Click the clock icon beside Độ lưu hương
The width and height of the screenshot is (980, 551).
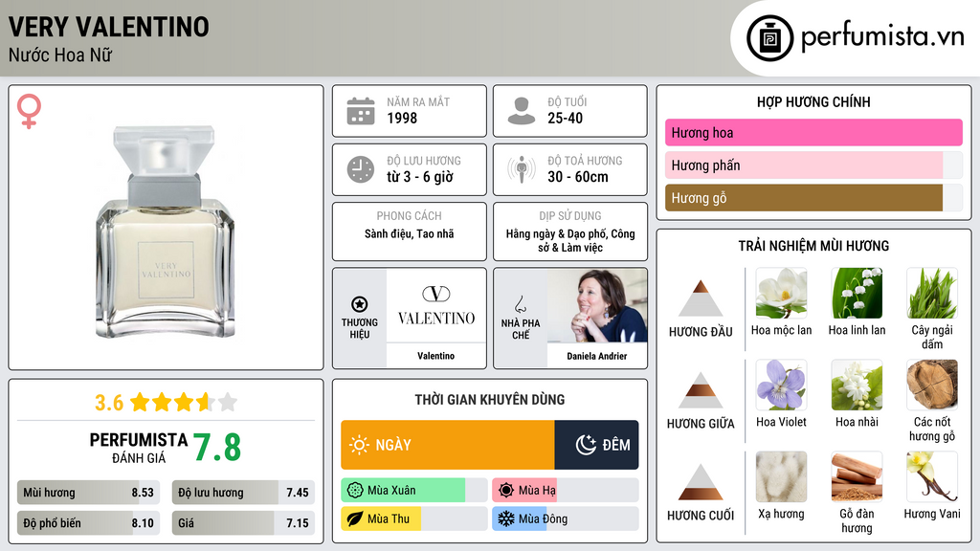coord(361,169)
